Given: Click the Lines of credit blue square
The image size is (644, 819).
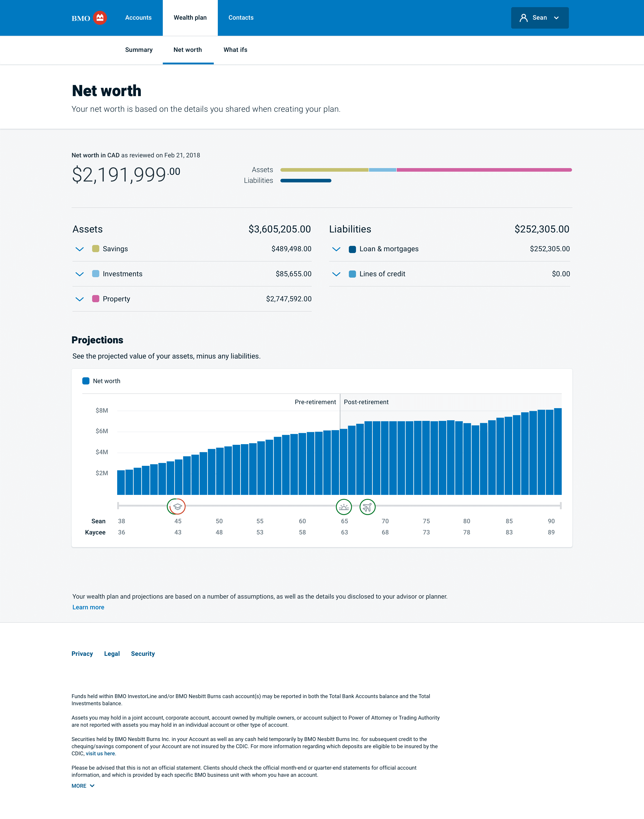Looking at the screenshot, I should click(352, 274).
